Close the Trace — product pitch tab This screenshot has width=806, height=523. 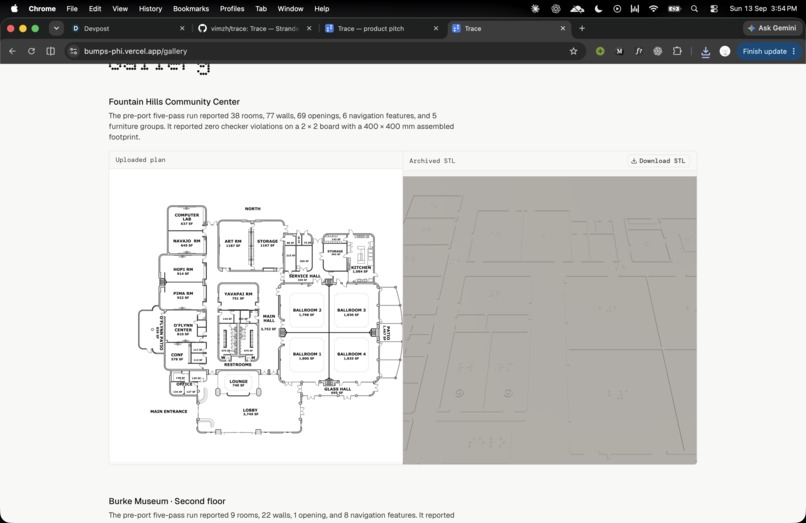point(436,29)
